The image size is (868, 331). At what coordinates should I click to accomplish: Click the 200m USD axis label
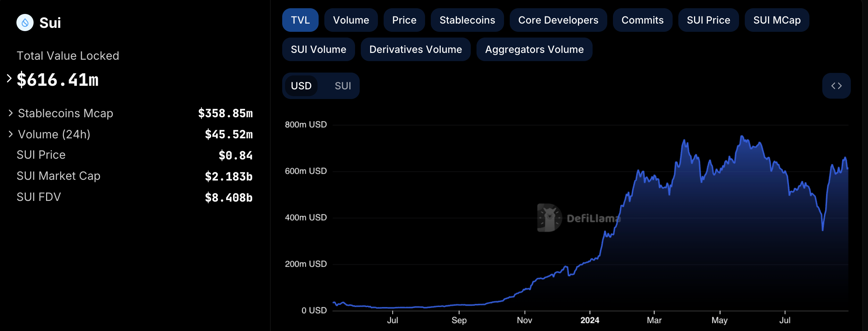306,264
